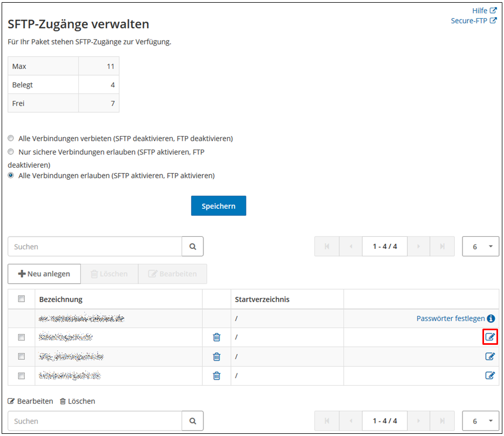This screenshot has width=504, height=436.
Task: Jump to last page with double-arrow control
Action: pyautogui.click(x=442, y=246)
